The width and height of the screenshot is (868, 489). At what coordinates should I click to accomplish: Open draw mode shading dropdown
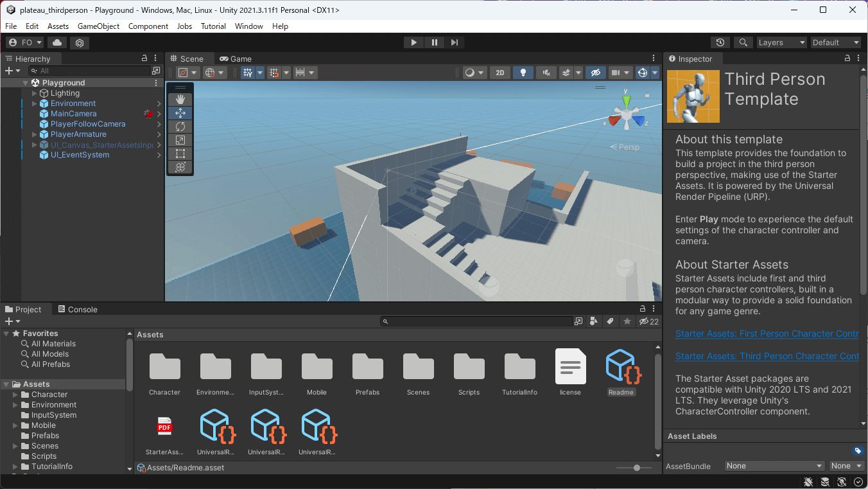point(475,73)
